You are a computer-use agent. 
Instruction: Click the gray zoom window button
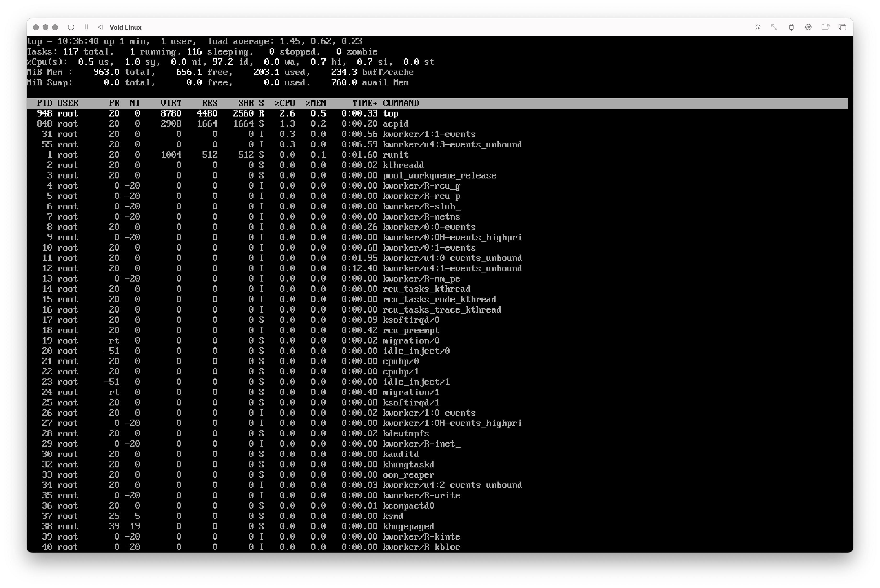point(55,27)
